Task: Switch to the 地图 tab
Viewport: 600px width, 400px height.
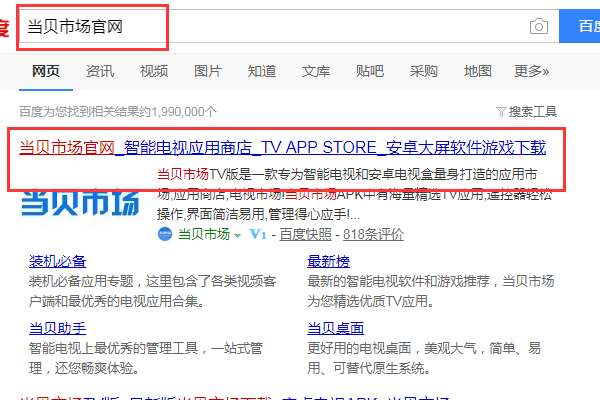Action: point(478,71)
